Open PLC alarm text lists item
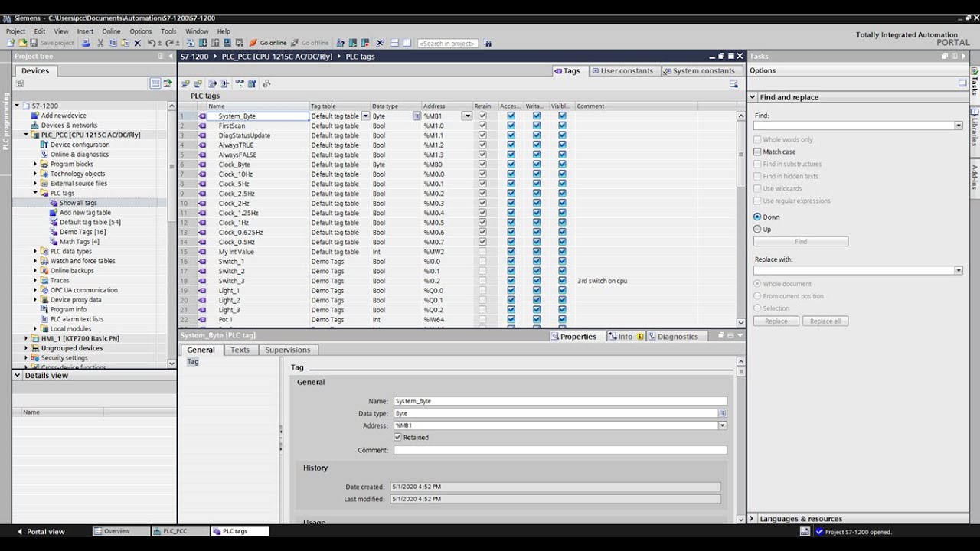 click(77, 319)
